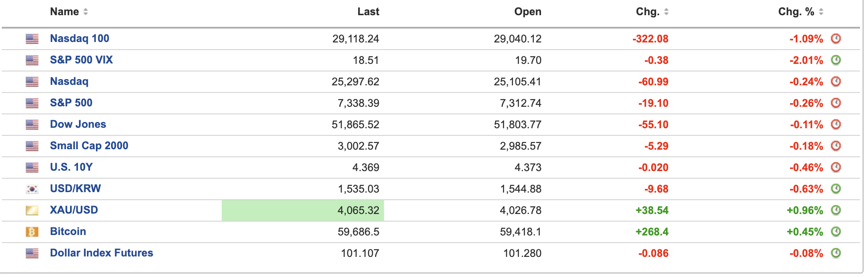Open the Small Cap 2000 link
The width and height of the screenshot is (868, 277).
click(89, 146)
